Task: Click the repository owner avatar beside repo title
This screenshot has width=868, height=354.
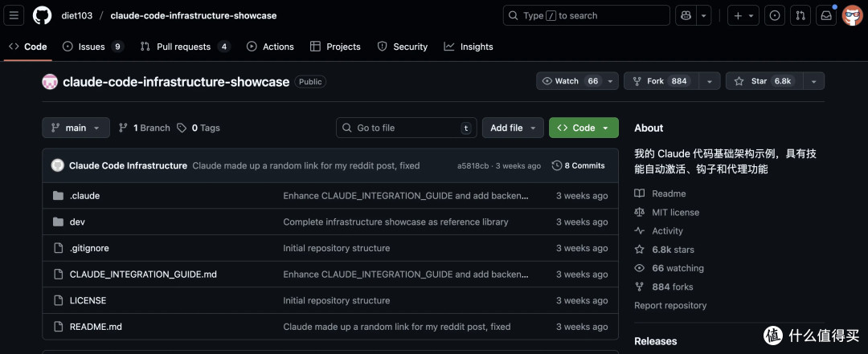Action: coord(50,82)
